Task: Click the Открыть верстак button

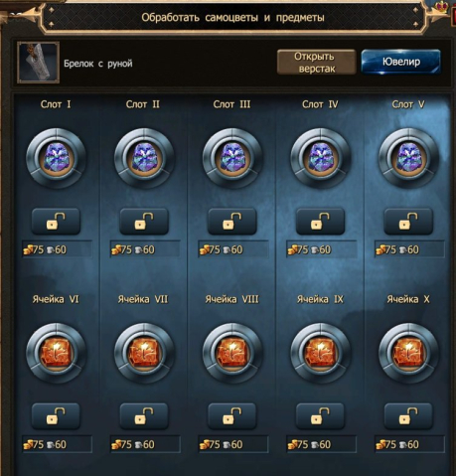Action: click(316, 62)
